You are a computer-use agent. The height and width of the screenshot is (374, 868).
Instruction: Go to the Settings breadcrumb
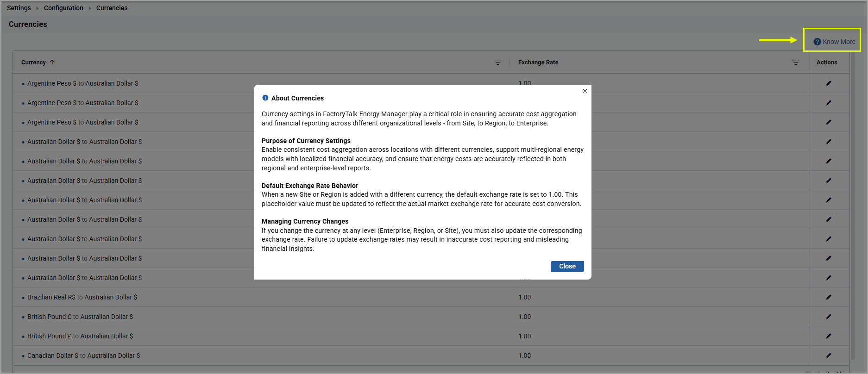pyautogui.click(x=19, y=8)
